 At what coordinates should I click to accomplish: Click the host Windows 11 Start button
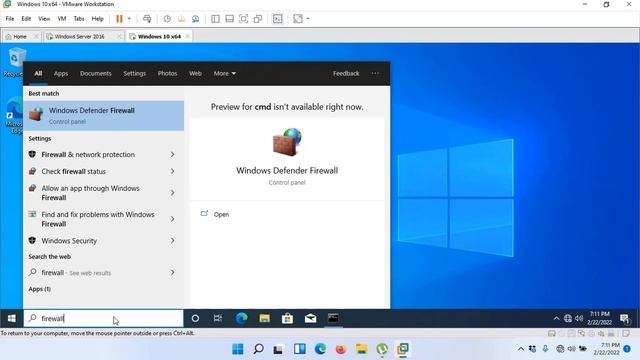[x=238, y=349]
